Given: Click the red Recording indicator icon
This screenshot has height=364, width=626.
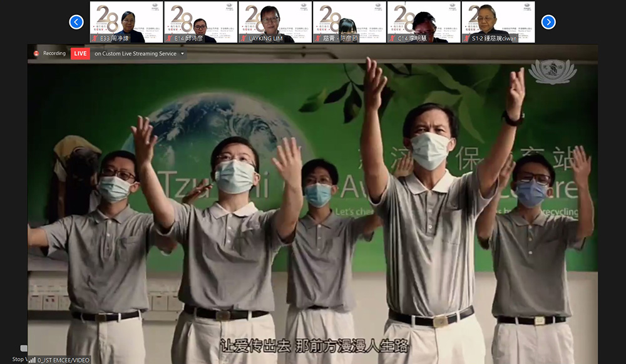Looking at the screenshot, I should tap(36, 54).
